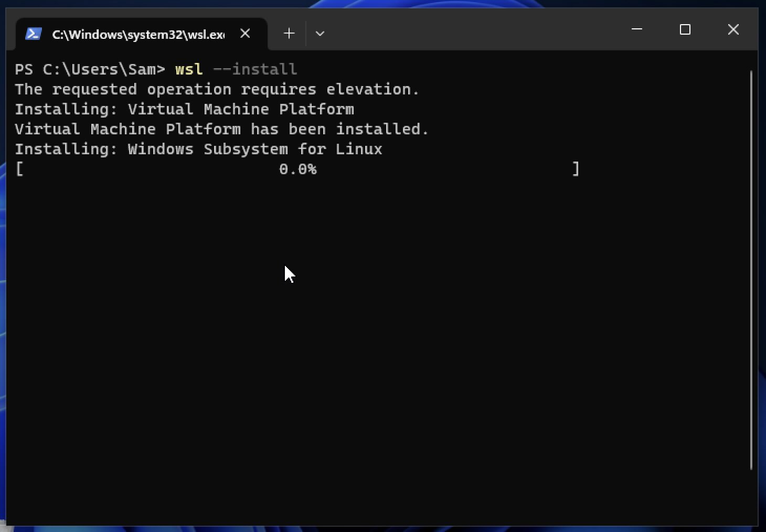Click the 0.0% progress label
Image resolution: width=766 pixels, height=532 pixels.
[x=299, y=169]
